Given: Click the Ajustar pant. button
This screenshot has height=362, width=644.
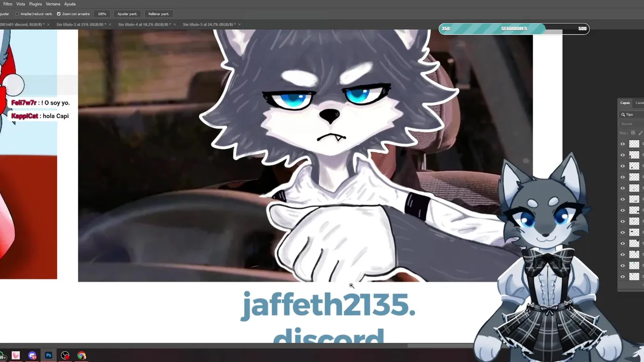Looking at the screenshot, I should pyautogui.click(x=127, y=14).
